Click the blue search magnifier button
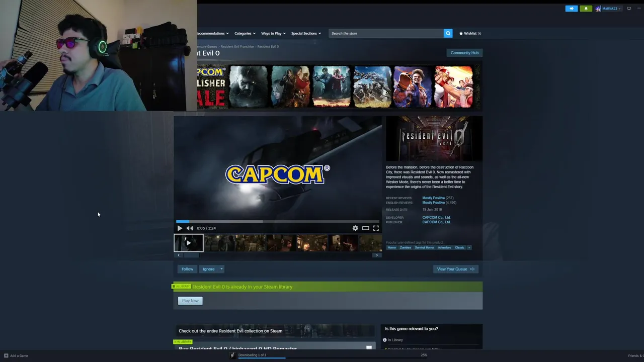The width and height of the screenshot is (644, 362). point(448,33)
